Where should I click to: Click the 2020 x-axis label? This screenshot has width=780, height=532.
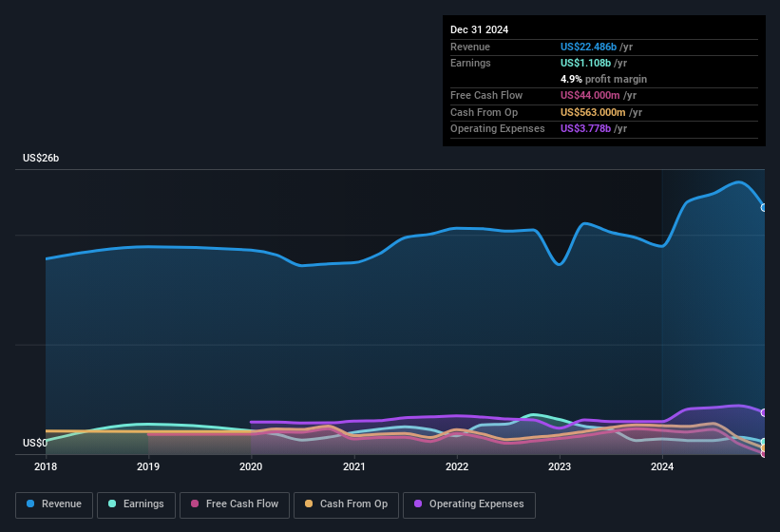[x=251, y=466]
